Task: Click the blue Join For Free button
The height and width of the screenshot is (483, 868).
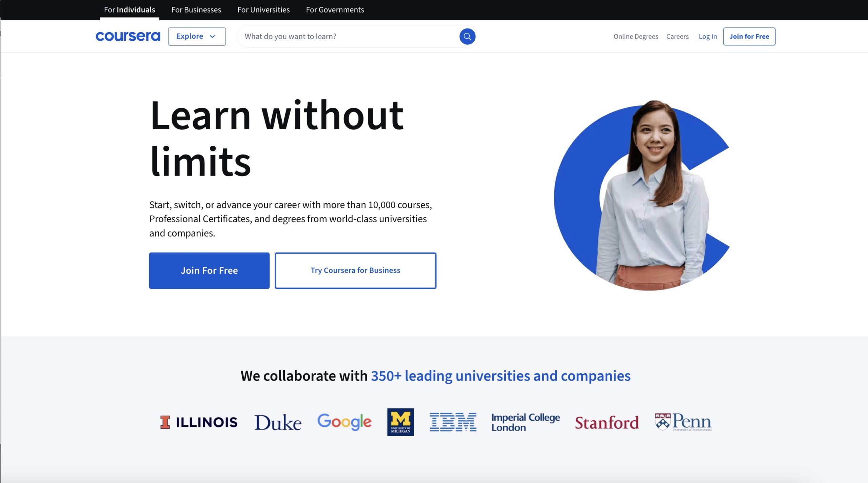Action: tap(209, 270)
